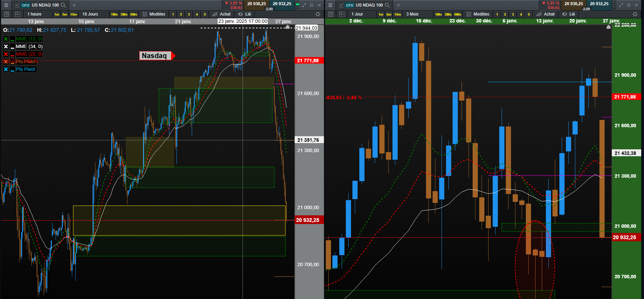Pop out the left chart into a new window
644x299 pixels.
[312, 5]
